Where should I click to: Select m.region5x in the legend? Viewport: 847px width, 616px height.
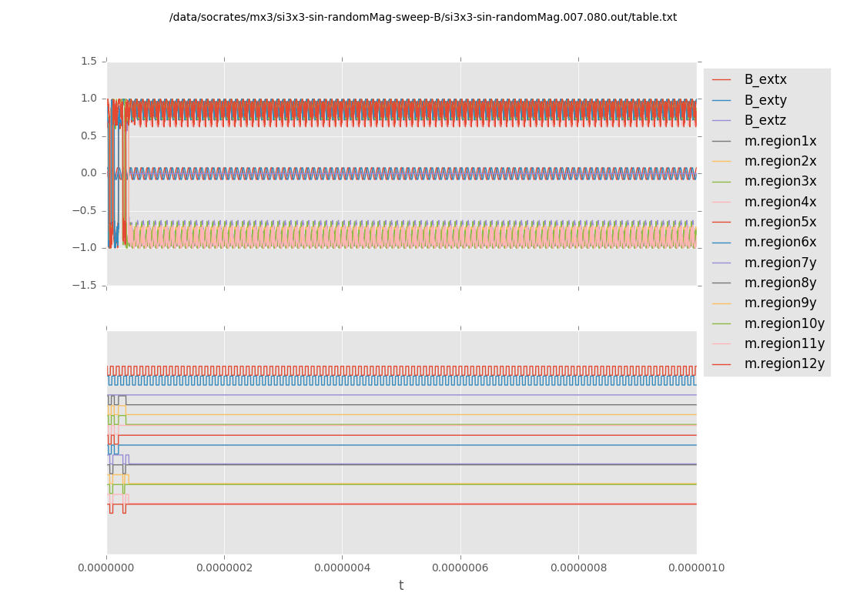[x=780, y=222]
